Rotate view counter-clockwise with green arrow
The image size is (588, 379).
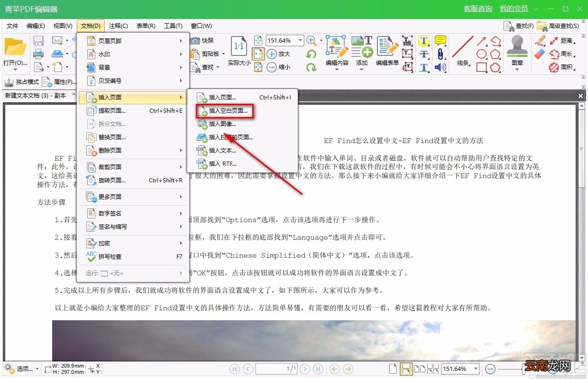click(311, 54)
